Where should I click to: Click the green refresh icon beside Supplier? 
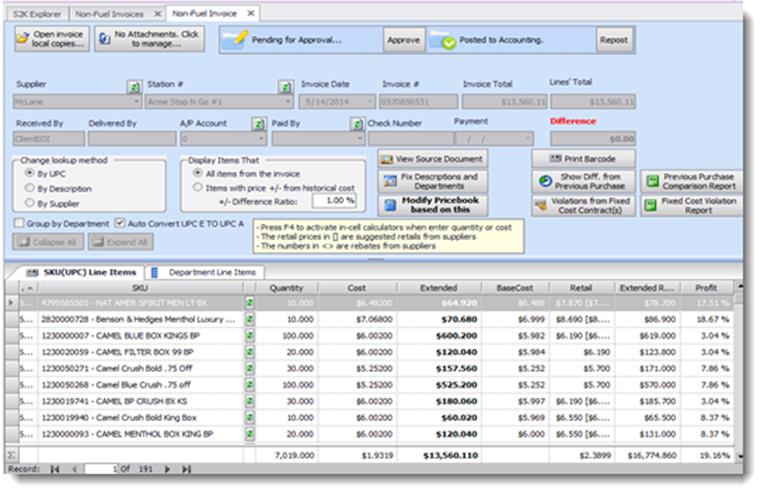coord(133,87)
